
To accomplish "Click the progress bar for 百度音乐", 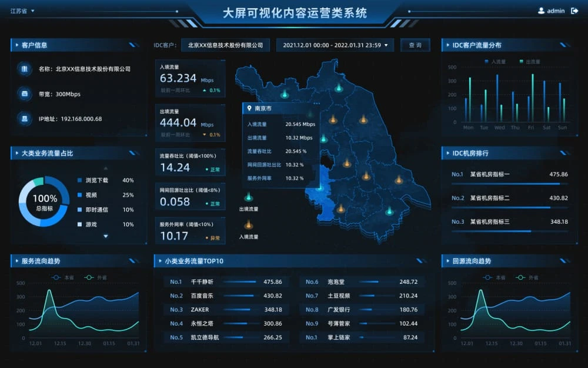I will click(240, 296).
